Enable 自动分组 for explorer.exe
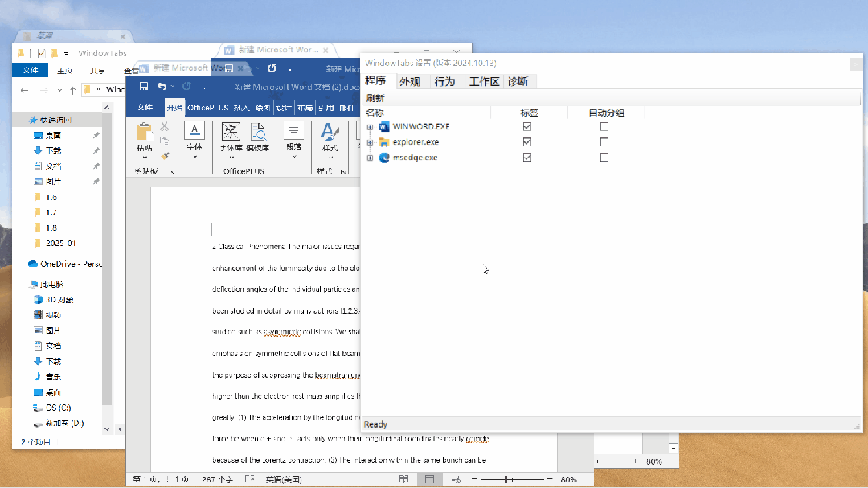 pos(604,141)
